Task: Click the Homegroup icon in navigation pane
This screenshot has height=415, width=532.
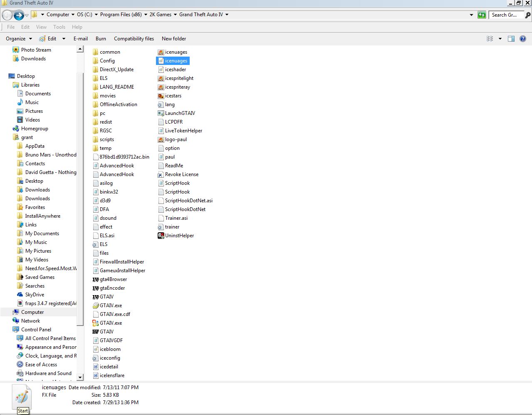Action: pyautogui.click(x=16, y=129)
